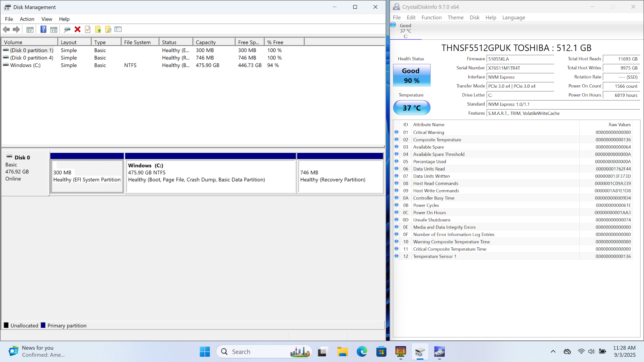The image size is (644, 362).
Task: Click the battery tray icon
Action: (602, 351)
